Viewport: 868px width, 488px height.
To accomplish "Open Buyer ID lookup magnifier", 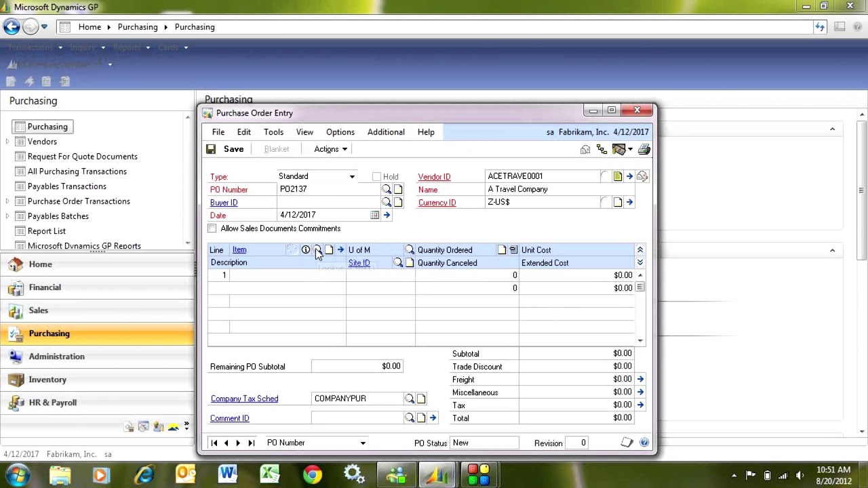I will 387,203.
